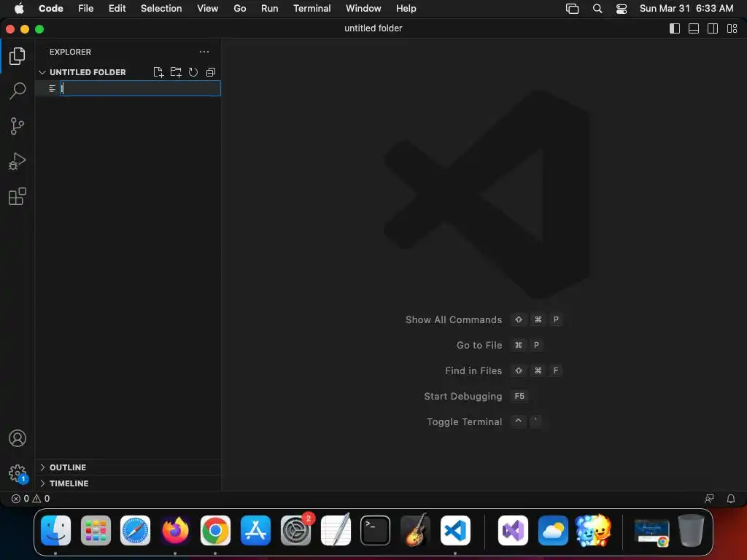Viewport: 747px width, 560px height.
Task: Open the Accounts menu icon
Action: (x=18, y=438)
